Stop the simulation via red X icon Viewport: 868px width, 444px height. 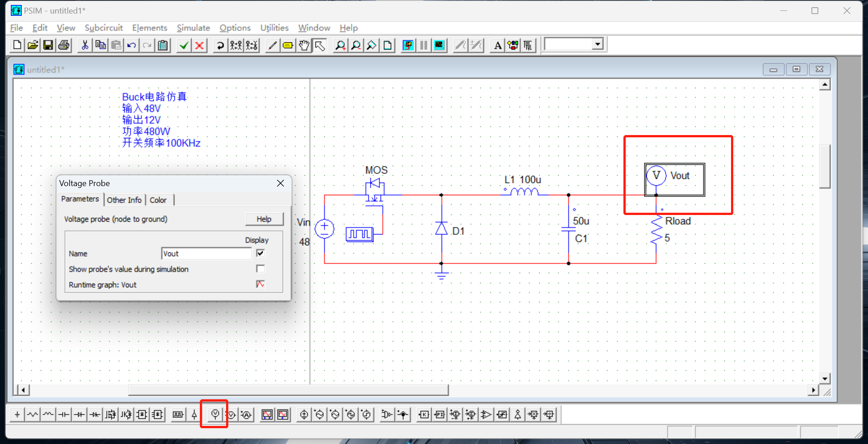click(x=199, y=45)
